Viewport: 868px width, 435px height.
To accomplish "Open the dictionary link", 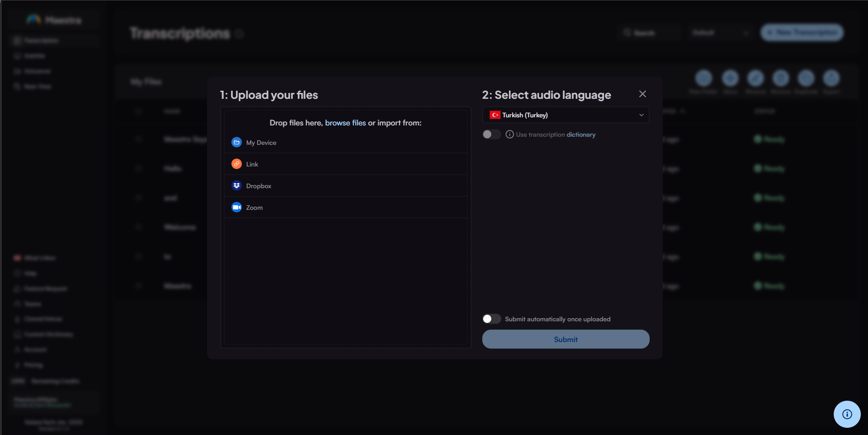I will pyautogui.click(x=581, y=134).
